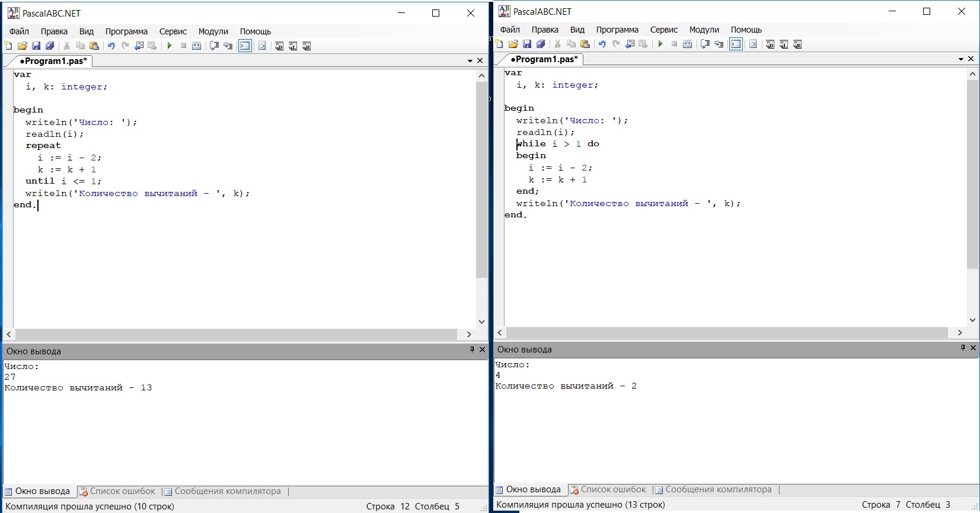The width and height of the screenshot is (980, 513).
Task: Click the D build icon in repeat-loop window
Action: coord(279,46)
